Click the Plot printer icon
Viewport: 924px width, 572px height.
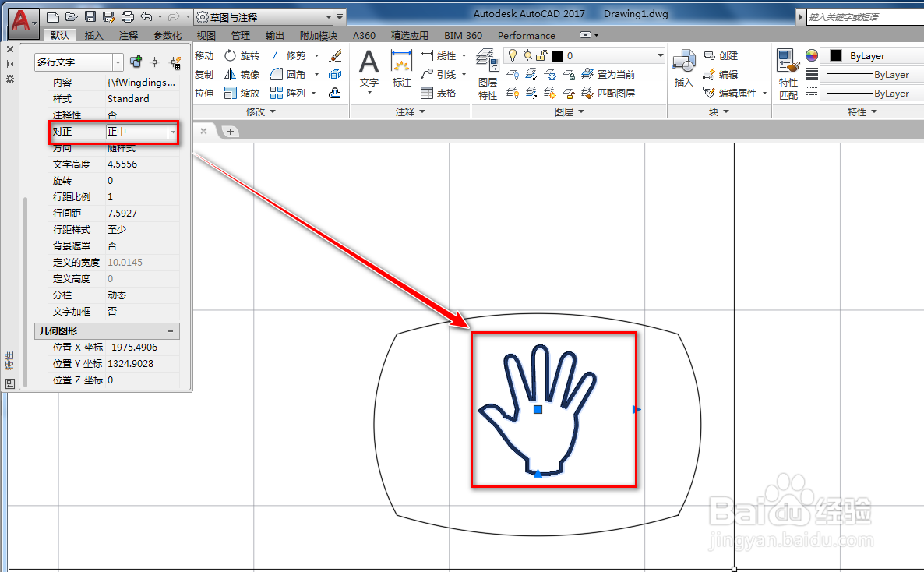[127, 17]
